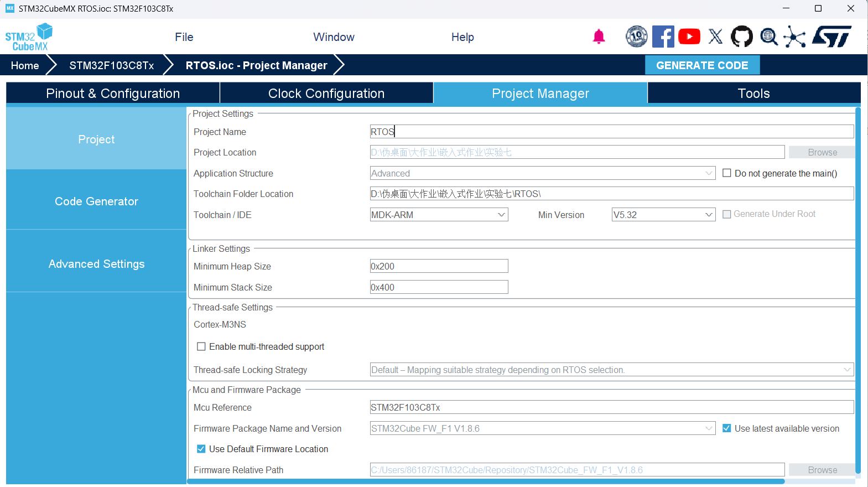
Task: Click the Cortex-M3NS label
Action: coord(220,324)
